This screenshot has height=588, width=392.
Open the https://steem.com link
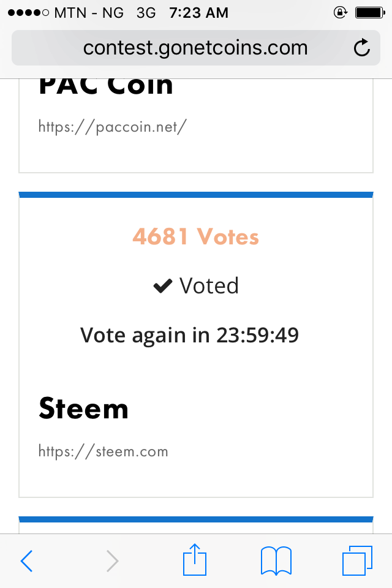click(103, 451)
